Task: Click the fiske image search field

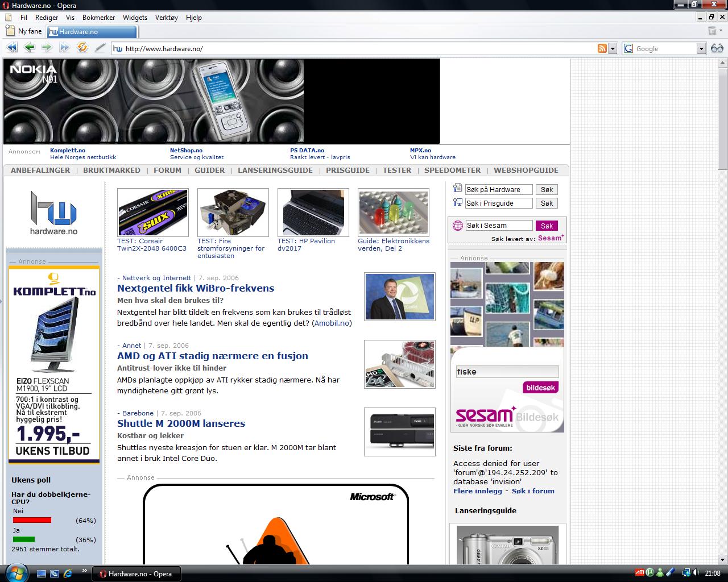Action: point(507,372)
